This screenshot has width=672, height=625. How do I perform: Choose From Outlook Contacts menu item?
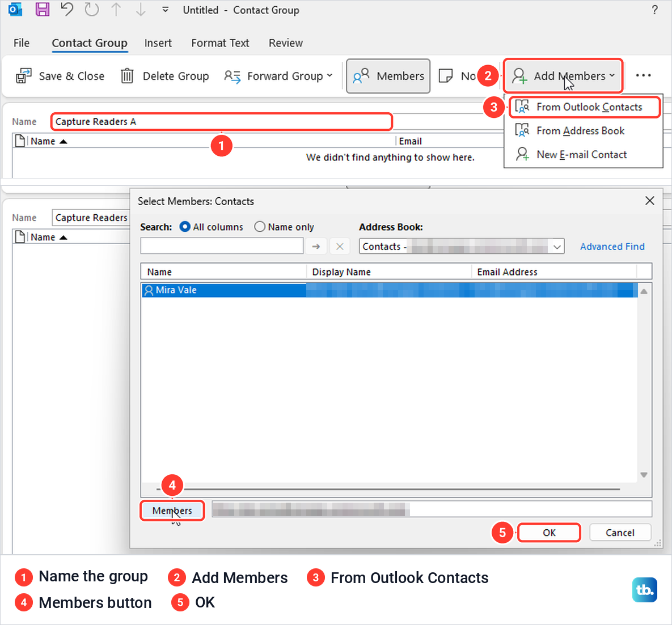click(584, 107)
